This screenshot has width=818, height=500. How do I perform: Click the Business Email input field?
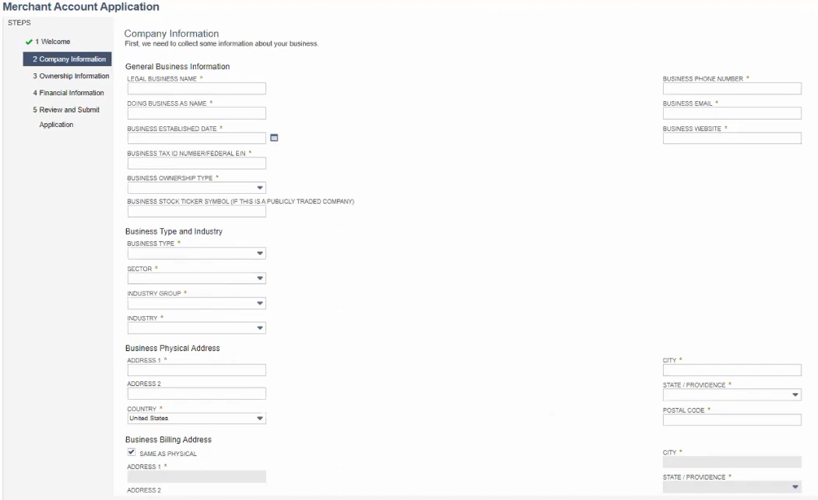point(731,113)
